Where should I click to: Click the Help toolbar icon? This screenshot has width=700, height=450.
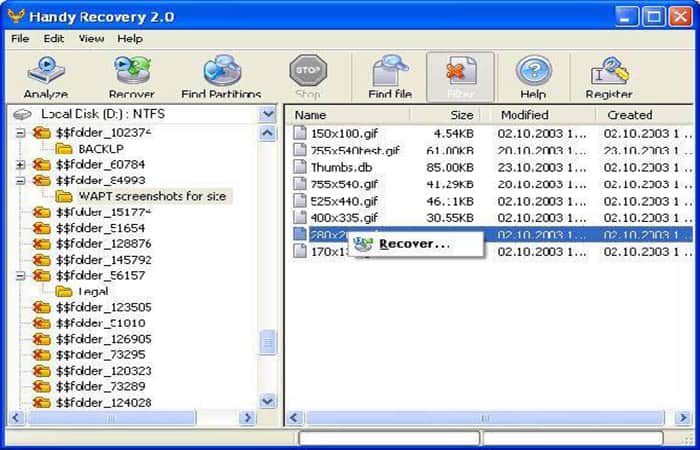[x=533, y=71]
